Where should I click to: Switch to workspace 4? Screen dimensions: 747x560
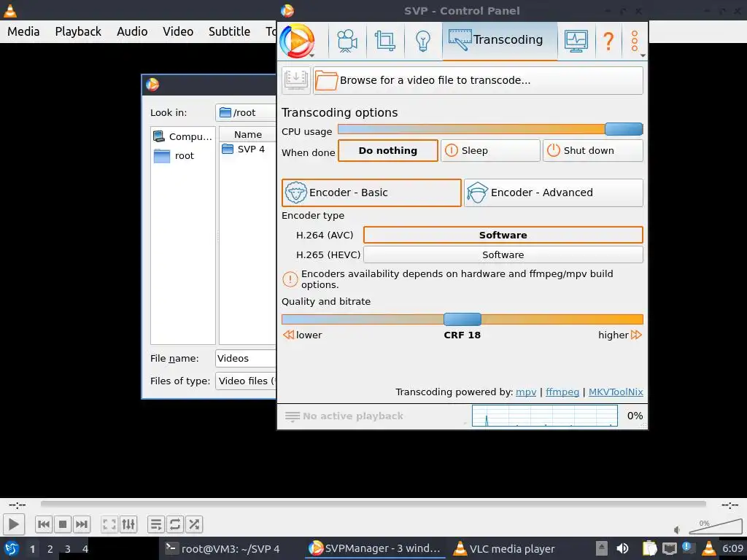85,548
